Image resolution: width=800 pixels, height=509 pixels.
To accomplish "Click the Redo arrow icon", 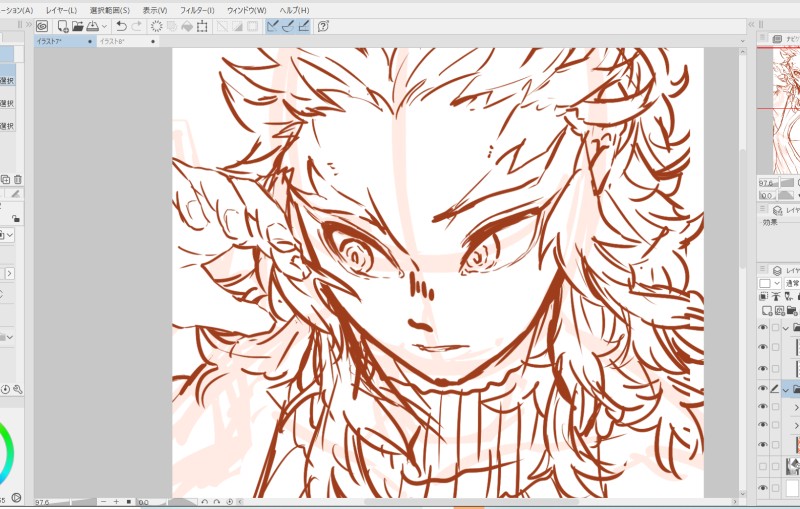I will click(x=137, y=26).
